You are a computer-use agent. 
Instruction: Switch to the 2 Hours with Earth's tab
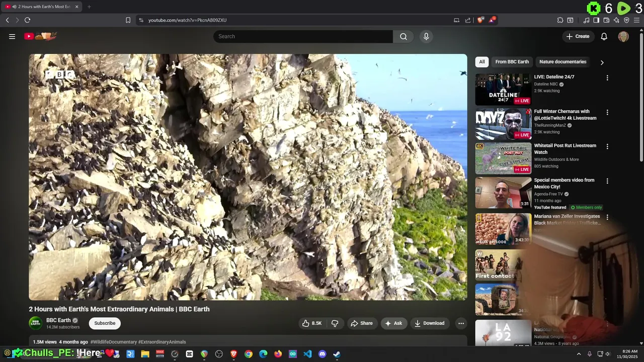point(41,7)
